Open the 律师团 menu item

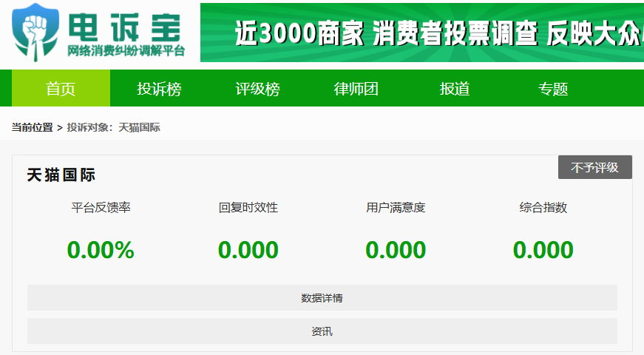click(x=356, y=88)
